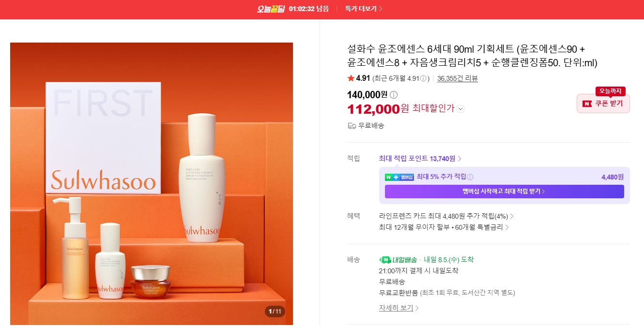The height and width of the screenshot is (326, 644).
Task: Click the 1/11 image counter badge
Action: click(275, 311)
